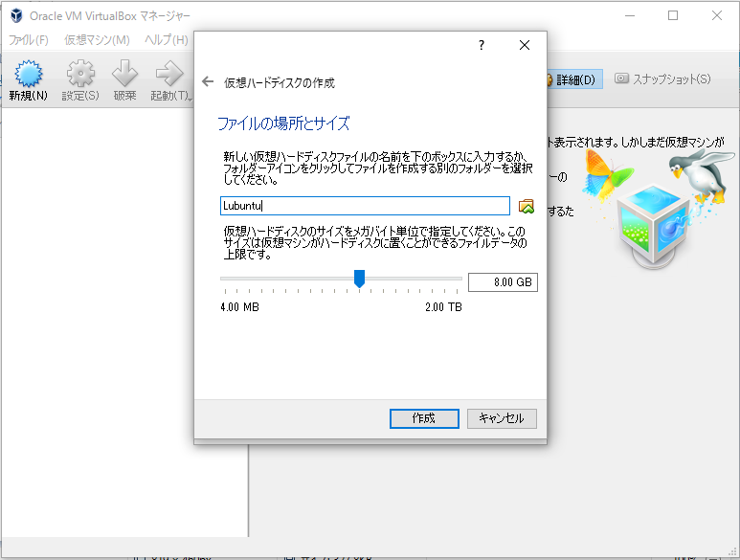Click the New (新規) toolbar icon
This screenshot has width=740, height=560.
[x=29, y=73]
